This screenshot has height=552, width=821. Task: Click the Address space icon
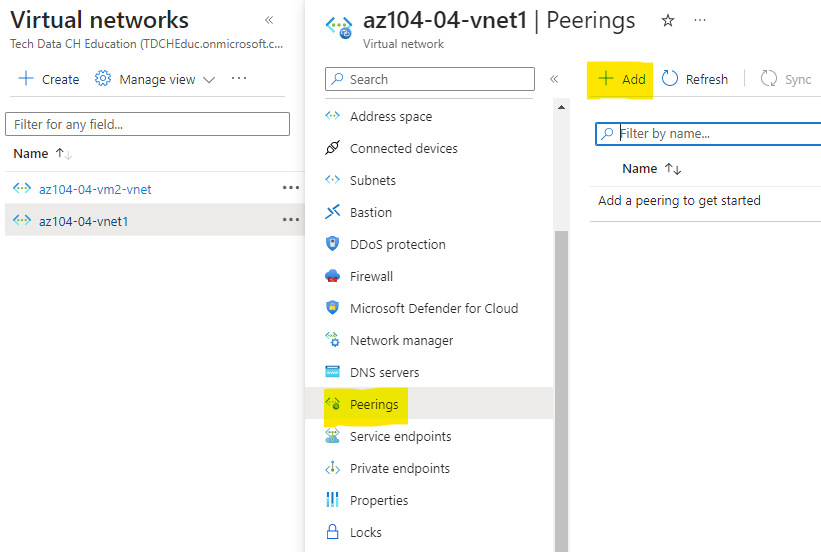pos(332,115)
